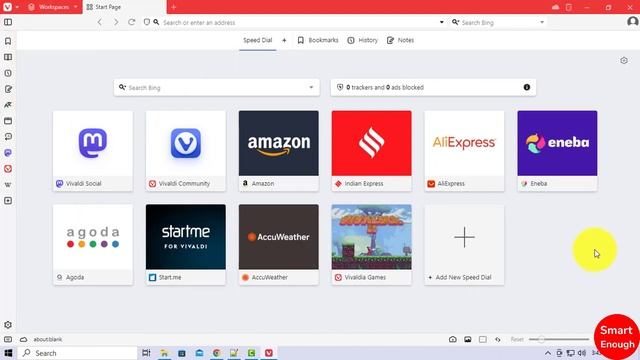Expand the arrow beside the Vivaldi logo
Viewport: 640px width, 360px height.
(x=17, y=7)
